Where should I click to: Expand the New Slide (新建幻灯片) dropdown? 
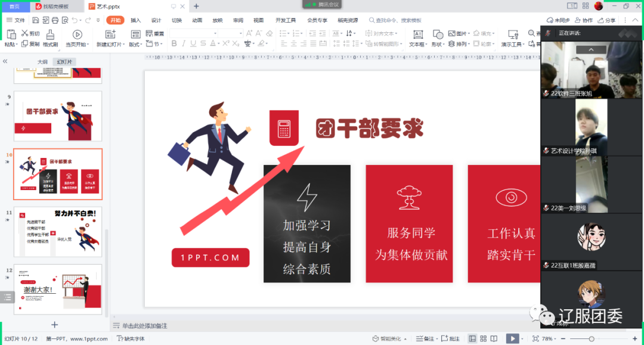point(111,44)
